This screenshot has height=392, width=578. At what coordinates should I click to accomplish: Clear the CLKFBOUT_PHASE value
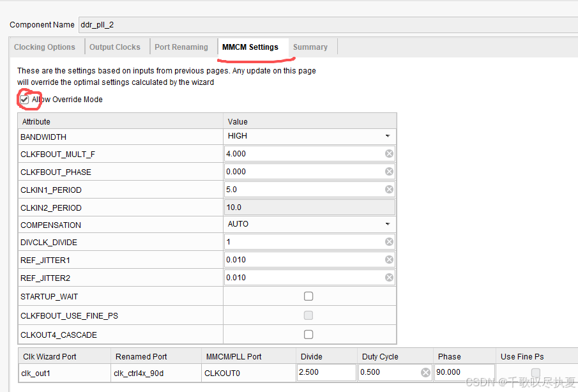coord(389,171)
